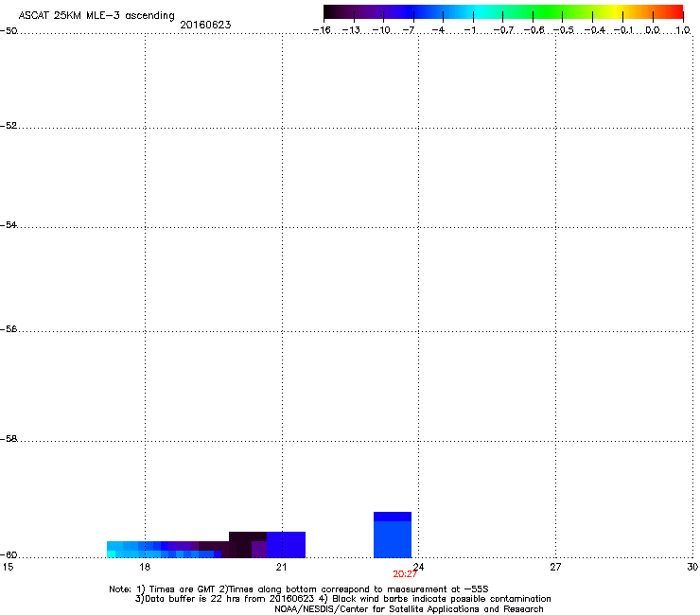Click the latitude label -58

(x=9, y=439)
